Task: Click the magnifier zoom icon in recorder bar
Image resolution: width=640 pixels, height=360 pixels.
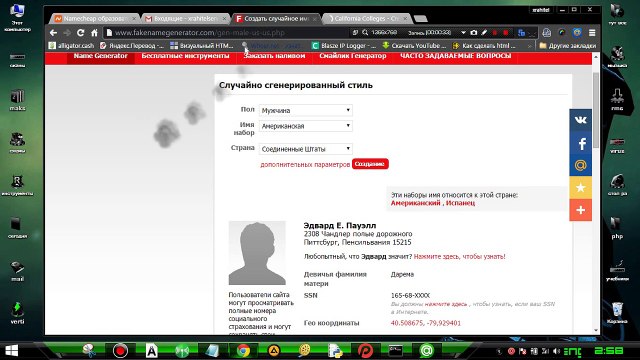Action: tap(365, 33)
